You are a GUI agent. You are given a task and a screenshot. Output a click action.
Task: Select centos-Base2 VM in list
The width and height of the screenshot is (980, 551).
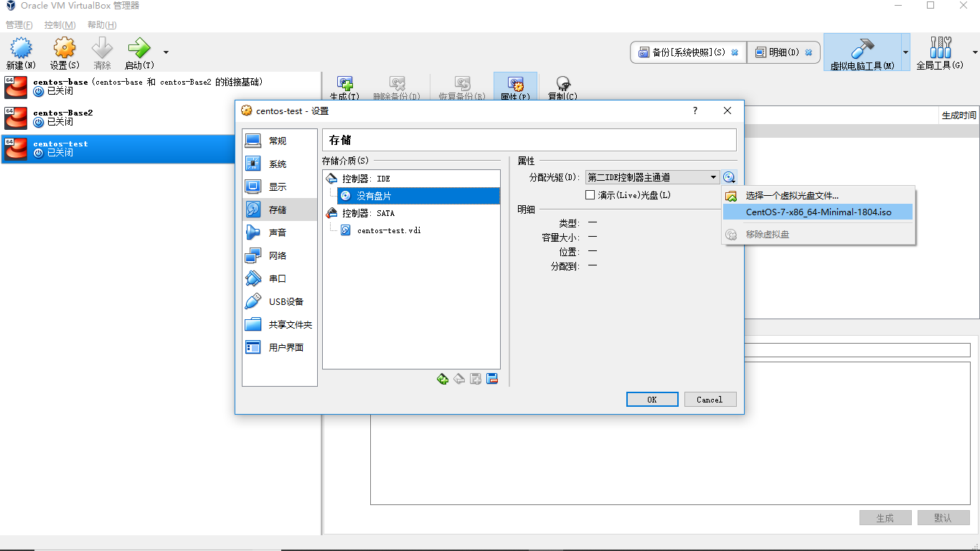click(x=160, y=118)
